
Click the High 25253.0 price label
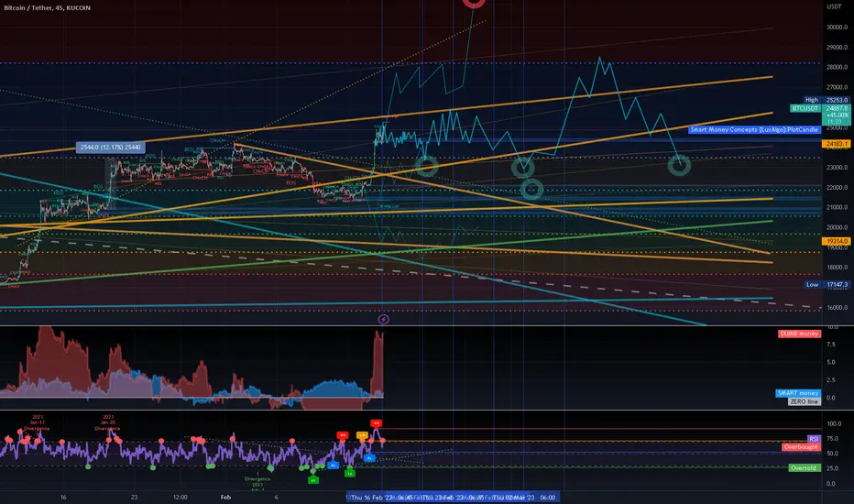[827, 100]
